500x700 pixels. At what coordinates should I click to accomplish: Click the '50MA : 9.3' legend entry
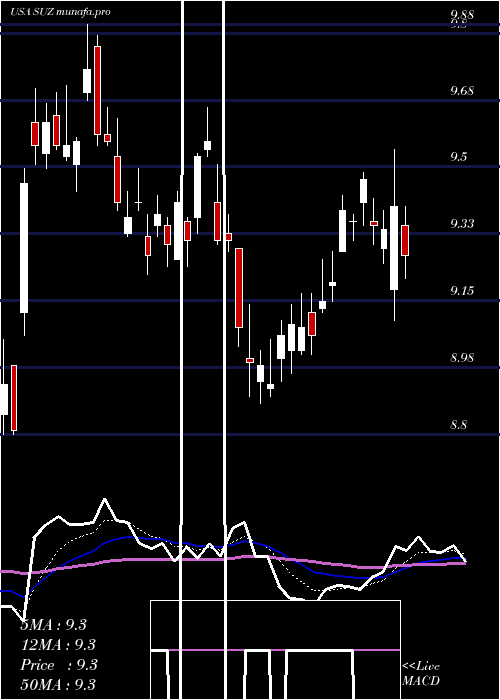(58, 684)
